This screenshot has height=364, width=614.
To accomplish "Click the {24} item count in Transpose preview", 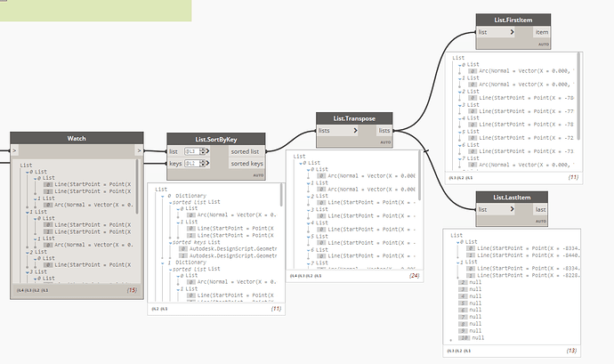I will (415, 276).
